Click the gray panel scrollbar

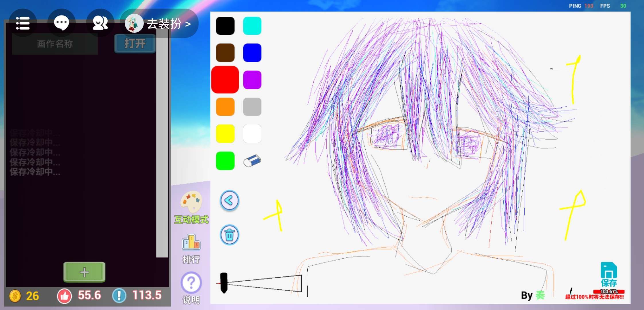coord(162,144)
